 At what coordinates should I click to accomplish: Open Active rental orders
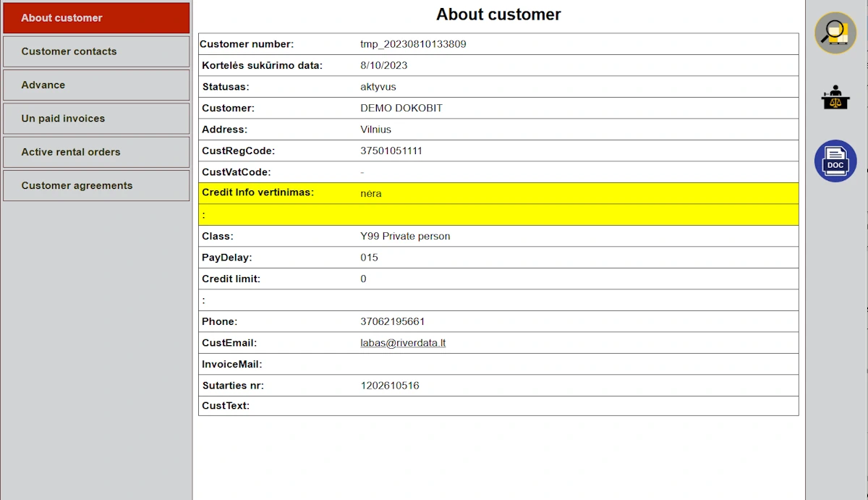pyautogui.click(x=96, y=152)
